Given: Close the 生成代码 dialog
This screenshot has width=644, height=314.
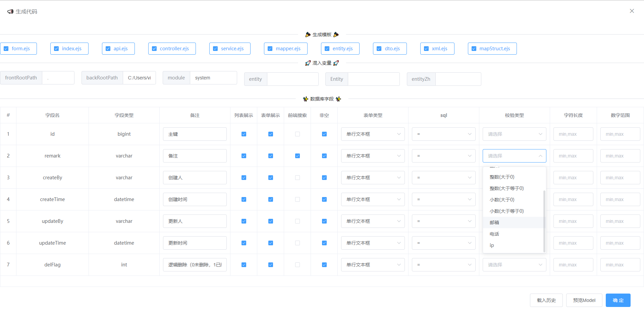Looking at the screenshot, I should coord(632,11).
